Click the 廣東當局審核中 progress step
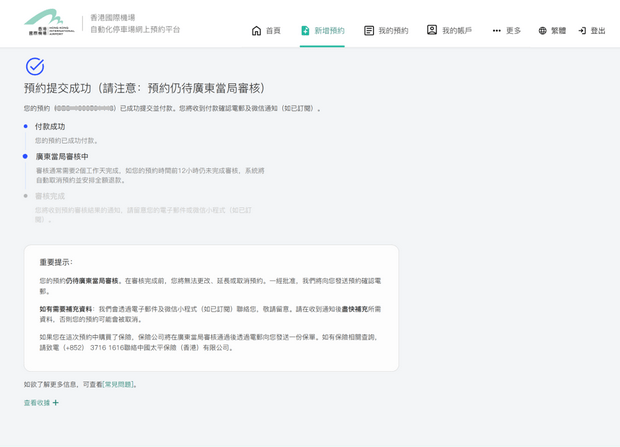The height and width of the screenshot is (447, 620). coord(62,157)
